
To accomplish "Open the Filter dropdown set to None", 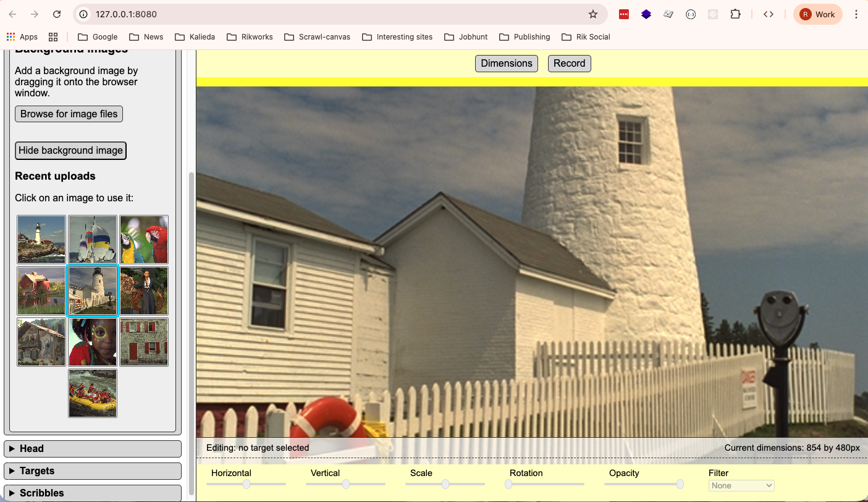I will coord(741,485).
